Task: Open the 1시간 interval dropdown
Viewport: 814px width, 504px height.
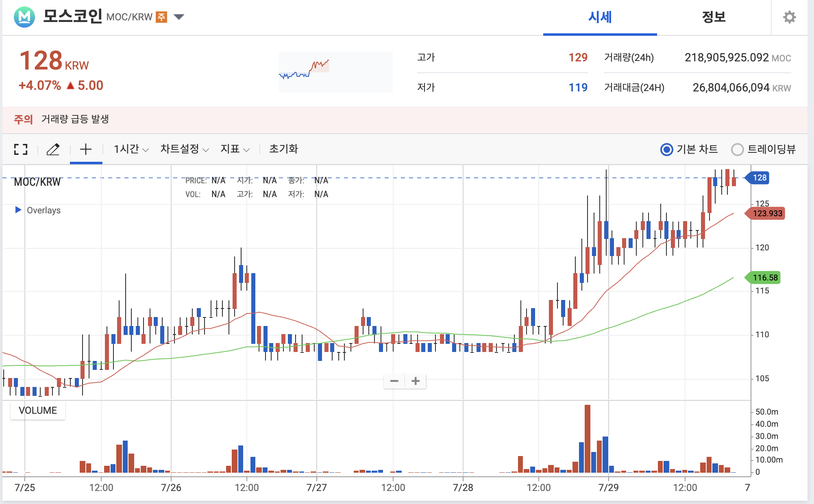Action: coord(131,149)
